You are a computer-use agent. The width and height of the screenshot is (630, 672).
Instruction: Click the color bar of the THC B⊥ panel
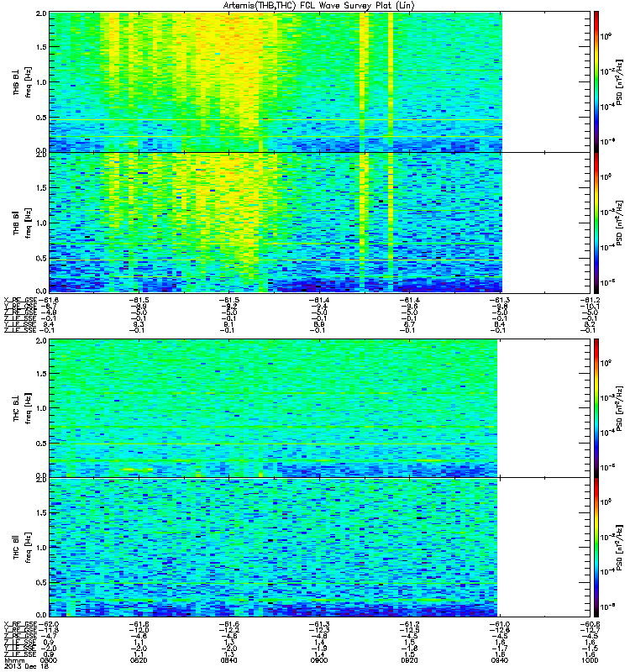click(596, 408)
